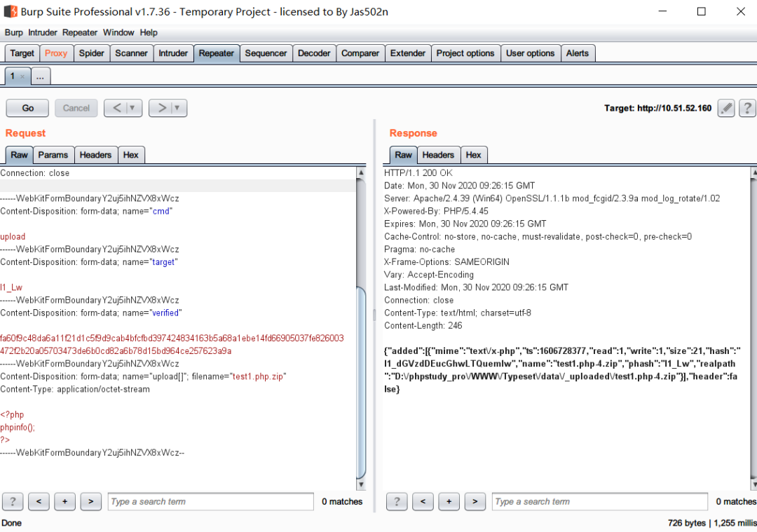Switch to the Scanner tab

tap(131, 53)
